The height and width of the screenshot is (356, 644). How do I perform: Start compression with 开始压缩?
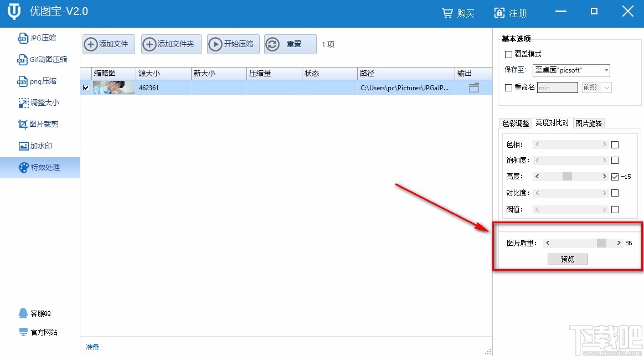pyautogui.click(x=233, y=44)
